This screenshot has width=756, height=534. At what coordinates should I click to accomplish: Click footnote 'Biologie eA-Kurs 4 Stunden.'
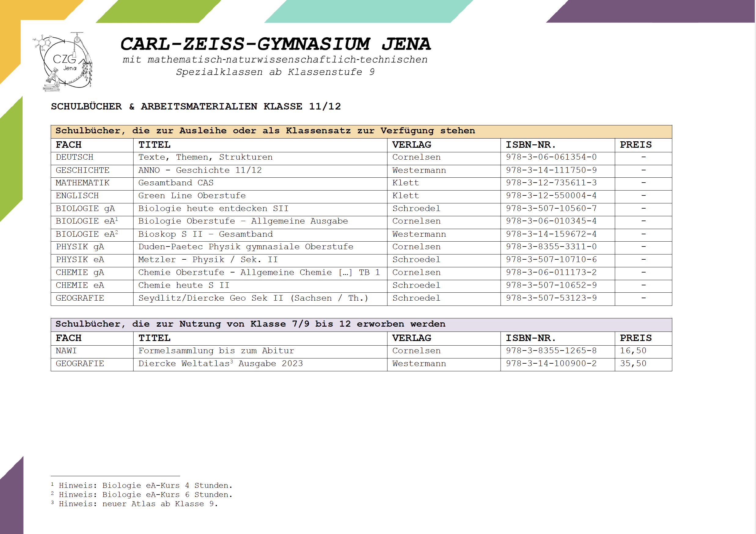click(167, 486)
